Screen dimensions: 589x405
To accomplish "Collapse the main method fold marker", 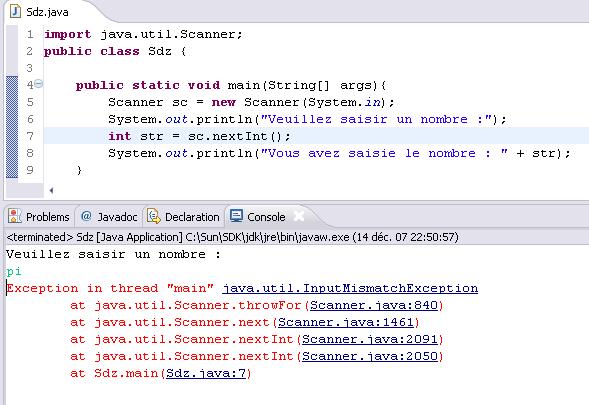I will tap(39, 84).
